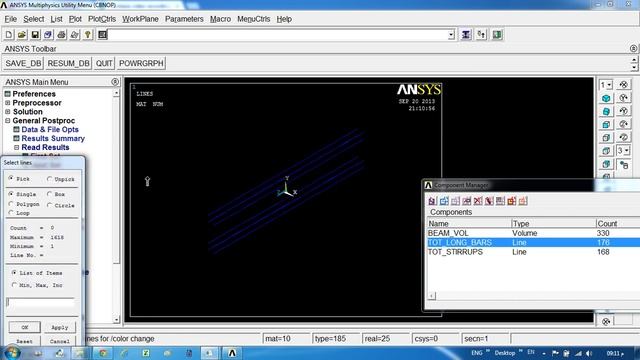This screenshot has height=360, width=640.
Task: Open the Parameters menu
Action: (x=184, y=19)
